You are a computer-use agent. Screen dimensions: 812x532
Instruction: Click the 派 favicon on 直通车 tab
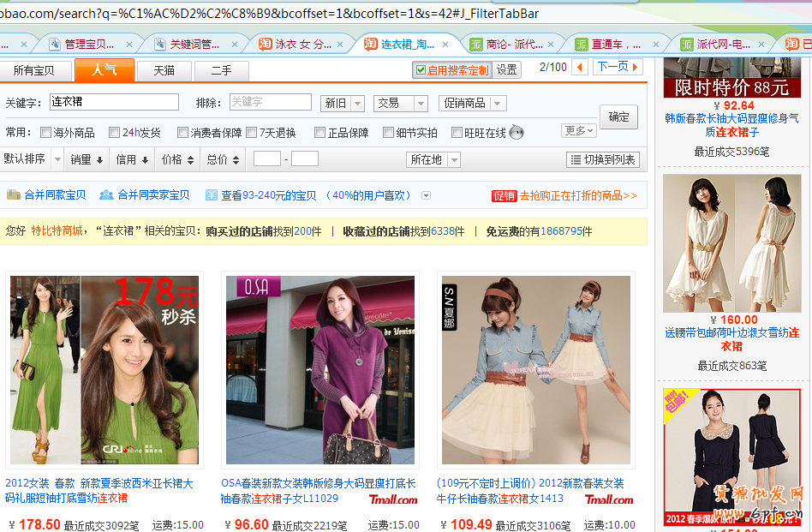(582, 45)
